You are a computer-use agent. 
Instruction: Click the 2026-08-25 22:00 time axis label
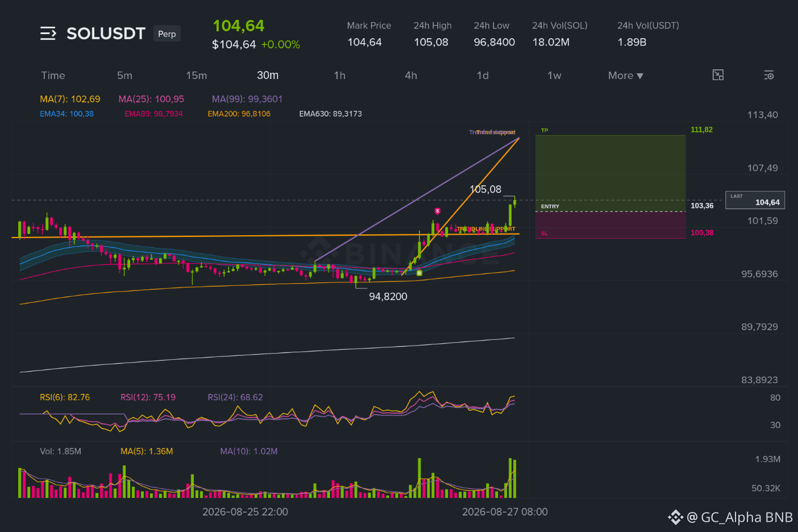point(245,512)
